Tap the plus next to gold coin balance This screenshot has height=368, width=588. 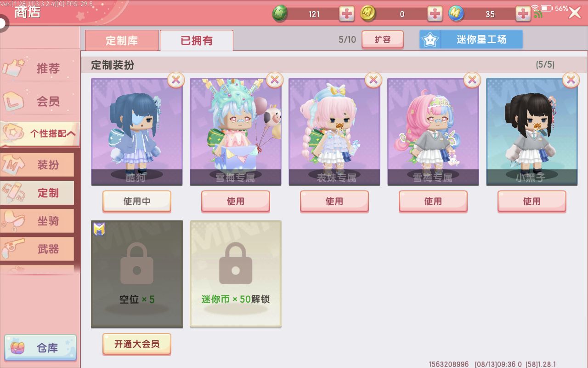coord(435,14)
